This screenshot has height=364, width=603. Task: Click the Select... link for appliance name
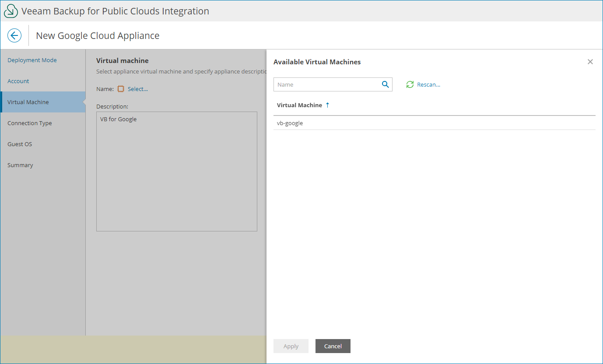[137, 88]
